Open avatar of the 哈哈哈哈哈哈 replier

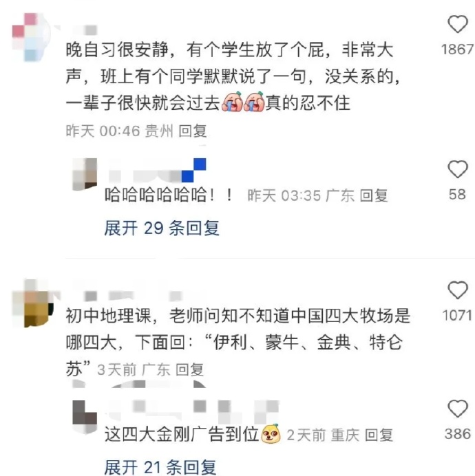click(85, 174)
